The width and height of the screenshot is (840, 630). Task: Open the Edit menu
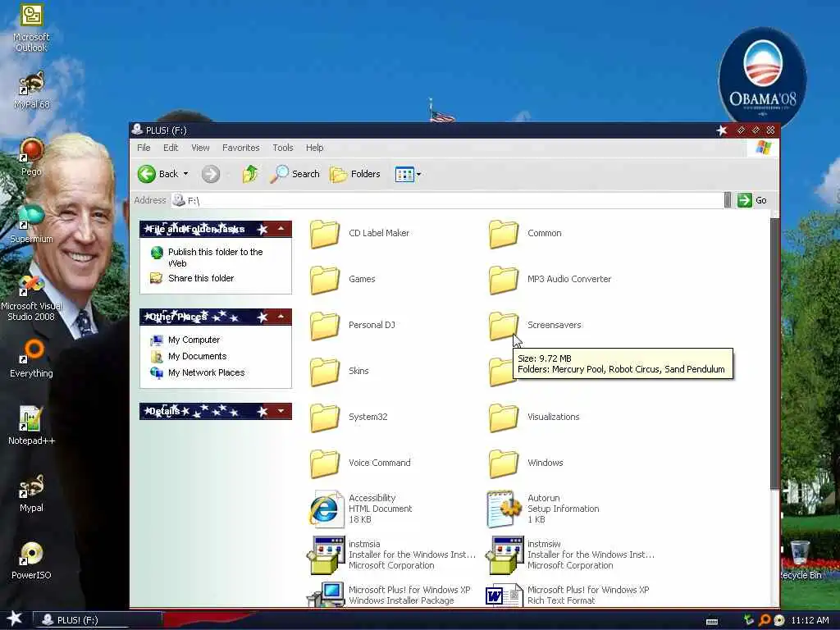point(171,148)
